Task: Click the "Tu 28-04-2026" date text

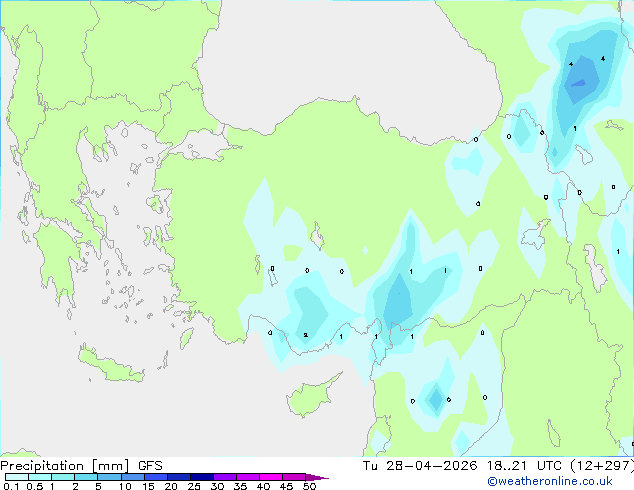Action: coord(420,466)
